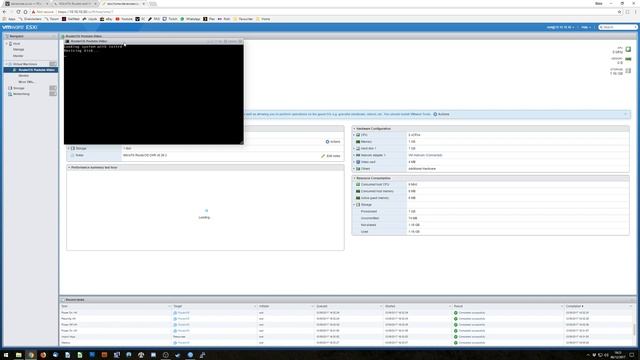Click the Recent tasks panel header
640x360 pixels.
pyautogui.click(x=347, y=300)
